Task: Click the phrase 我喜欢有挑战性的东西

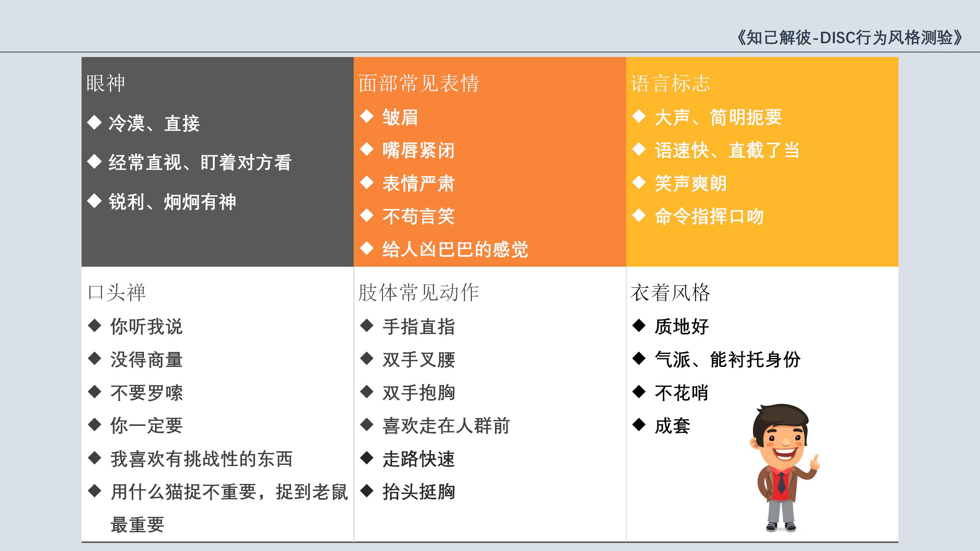Action: point(202,459)
